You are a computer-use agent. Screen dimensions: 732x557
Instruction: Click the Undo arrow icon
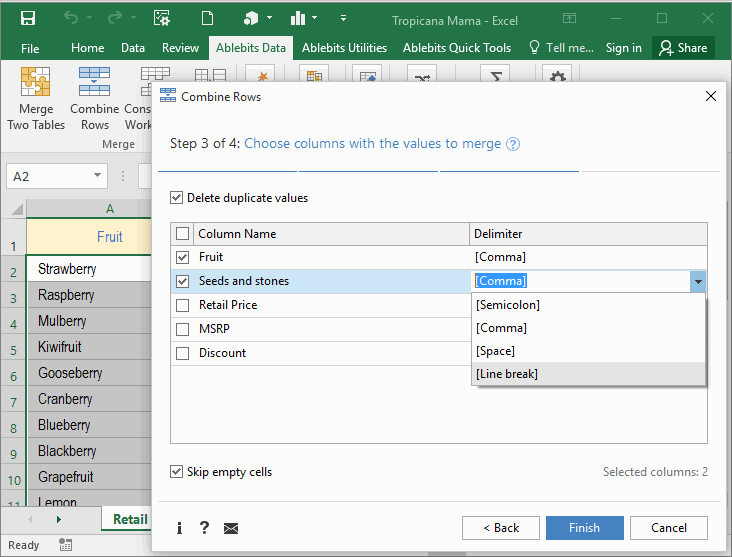click(x=71, y=18)
